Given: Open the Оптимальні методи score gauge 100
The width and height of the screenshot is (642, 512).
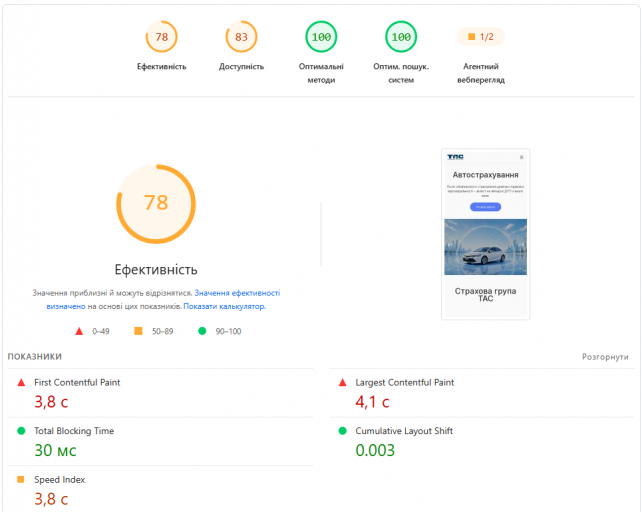Looking at the screenshot, I should click(x=321, y=37).
